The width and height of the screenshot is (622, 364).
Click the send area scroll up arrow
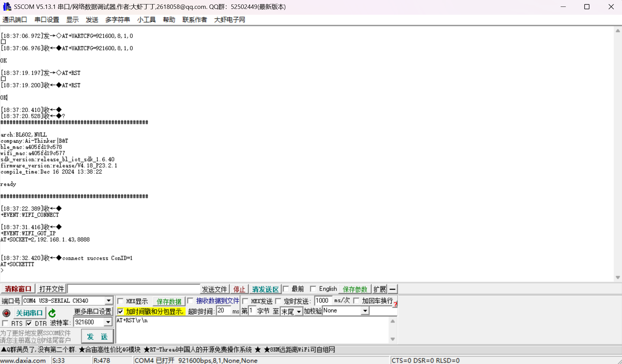click(x=393, y=321)
